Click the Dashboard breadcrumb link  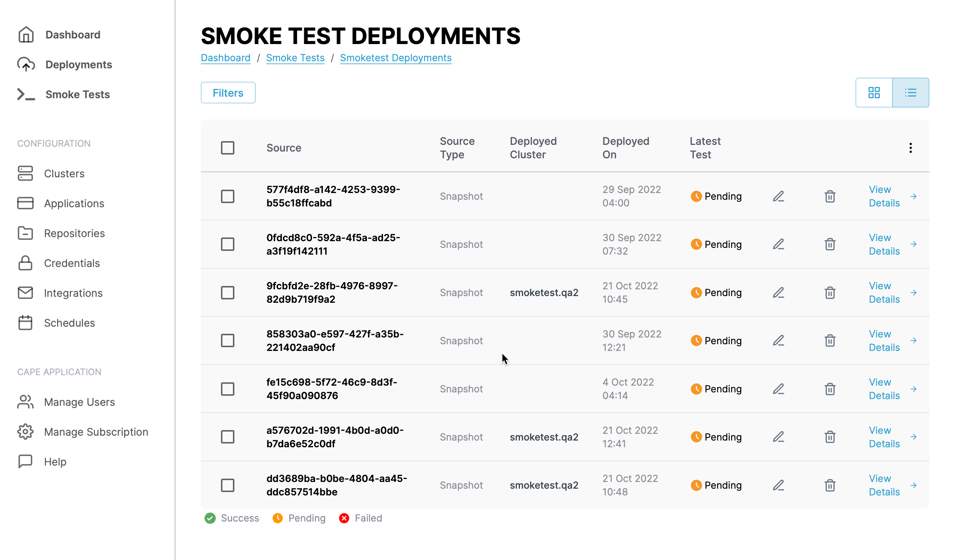225,58
